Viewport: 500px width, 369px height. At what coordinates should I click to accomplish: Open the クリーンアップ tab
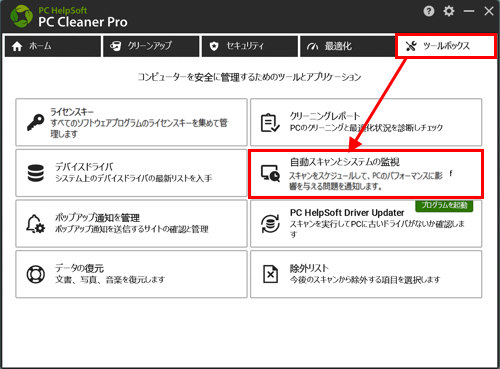pos(151,46)
